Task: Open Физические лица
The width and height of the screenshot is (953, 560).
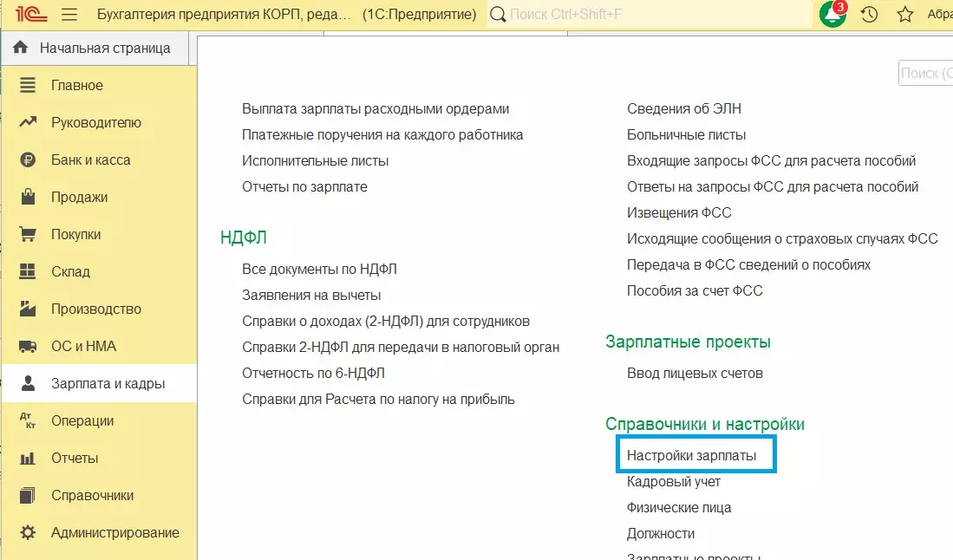Action: coord(679,508)
